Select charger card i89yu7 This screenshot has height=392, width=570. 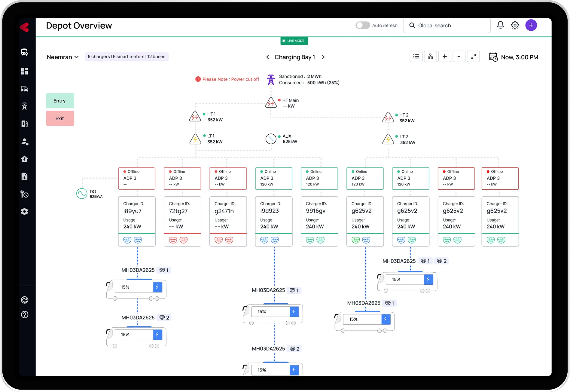coord(137,215)
